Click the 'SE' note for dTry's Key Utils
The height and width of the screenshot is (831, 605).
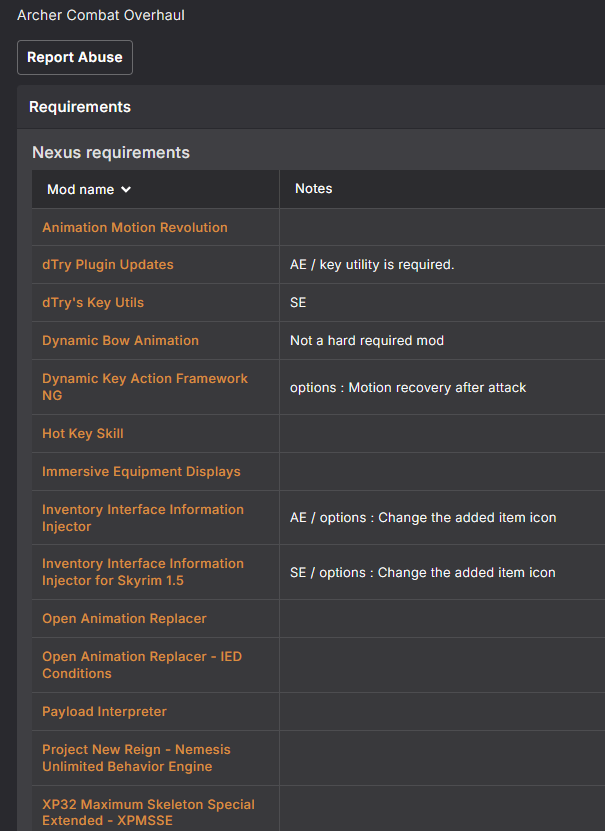298,303
